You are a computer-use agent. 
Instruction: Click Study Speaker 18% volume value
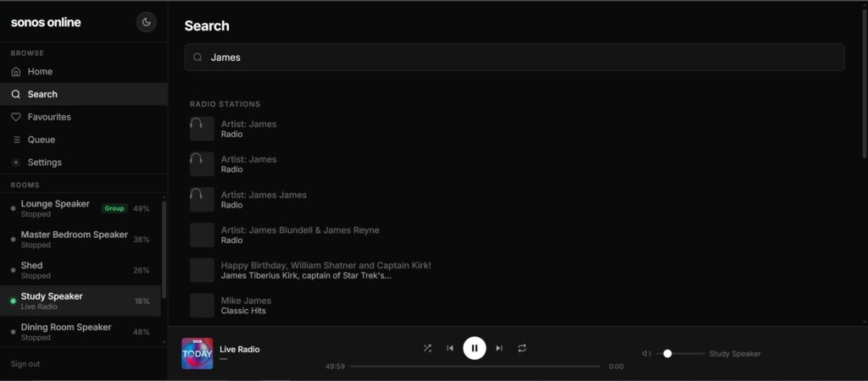click(142, 301)
